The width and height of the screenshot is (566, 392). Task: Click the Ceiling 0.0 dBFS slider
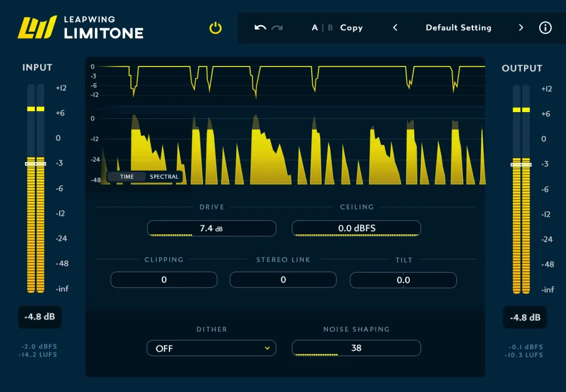(357, 229)
